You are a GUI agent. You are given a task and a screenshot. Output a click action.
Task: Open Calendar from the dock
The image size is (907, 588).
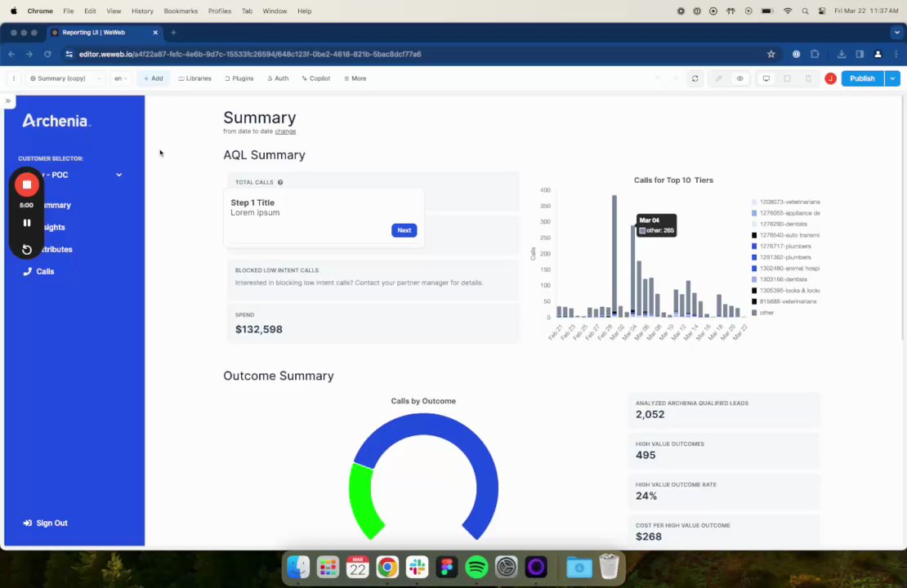357,568
